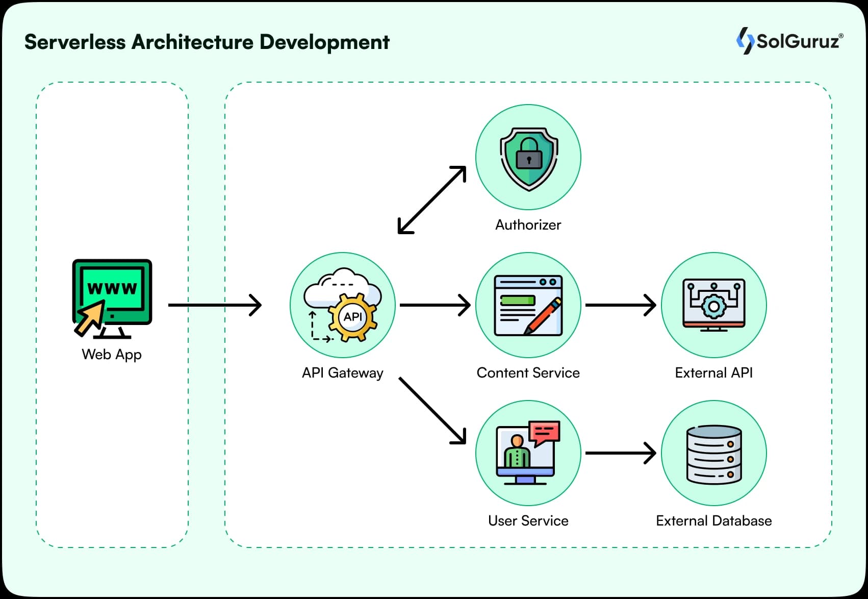Click the "External API" label
Image resolution: width=868 pixels, height=599 pixels.
[714, 373]
